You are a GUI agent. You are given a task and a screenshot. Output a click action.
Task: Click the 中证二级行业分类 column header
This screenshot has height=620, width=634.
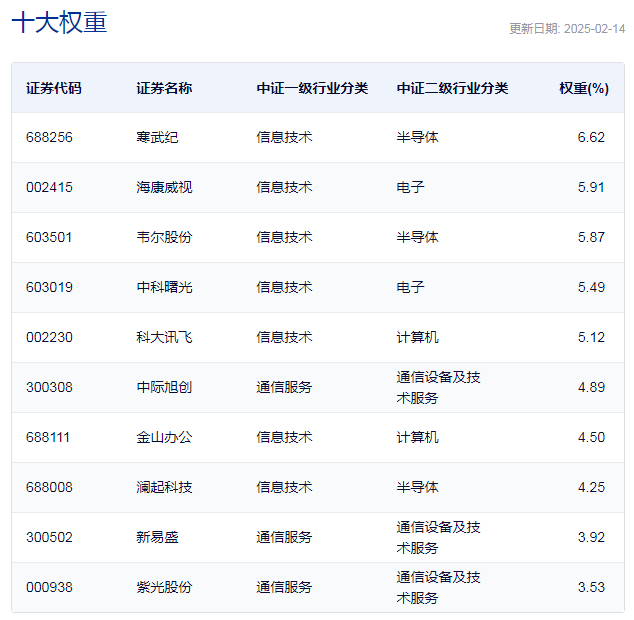click(452, 88)
